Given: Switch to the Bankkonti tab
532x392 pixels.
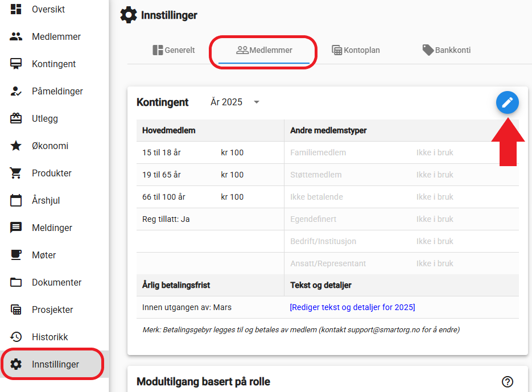Looking at the screenshot, I should click(x=447, y=50).
